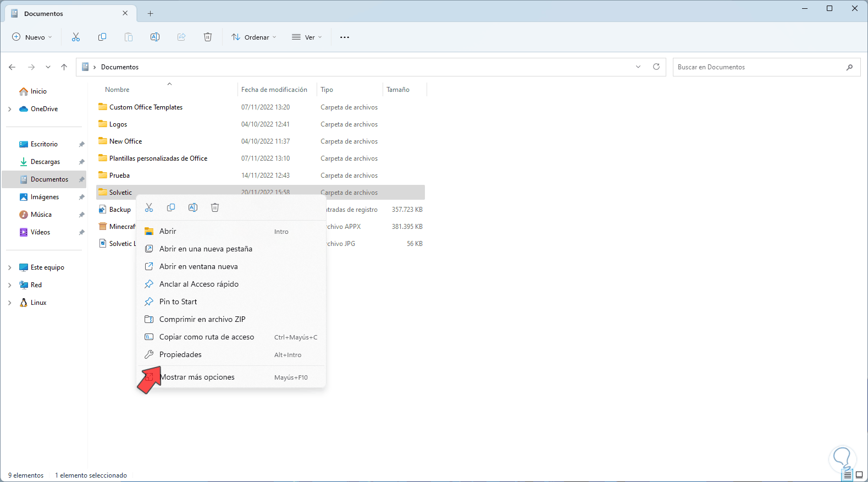Open Escritorio in the navigation pane
This screenshot has width=868, height=482.
click(44, 144)
